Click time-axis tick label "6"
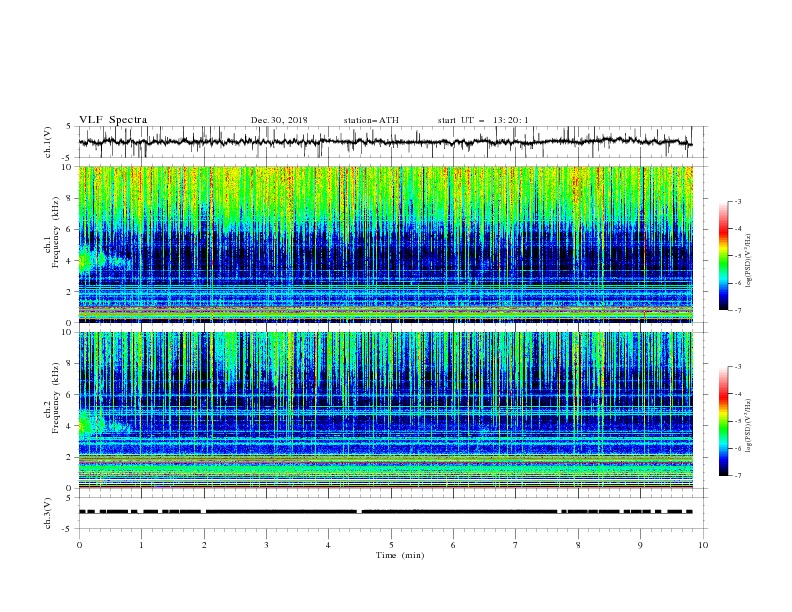The width and height of the screenshot is (792, 612). pyautogui.click(x=453, y=545)
